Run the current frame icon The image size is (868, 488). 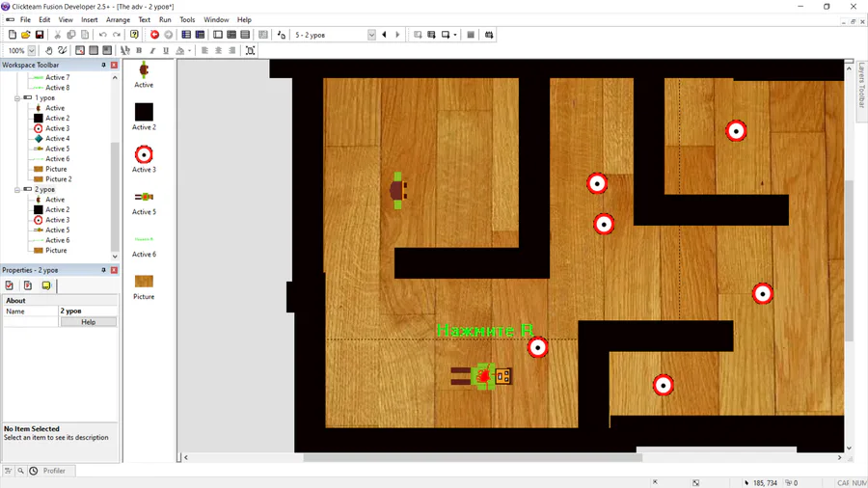[445, 35]
